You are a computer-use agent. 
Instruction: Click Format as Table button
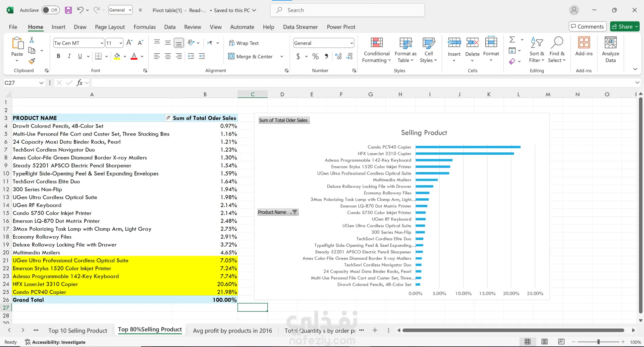[x=406, y=50]
